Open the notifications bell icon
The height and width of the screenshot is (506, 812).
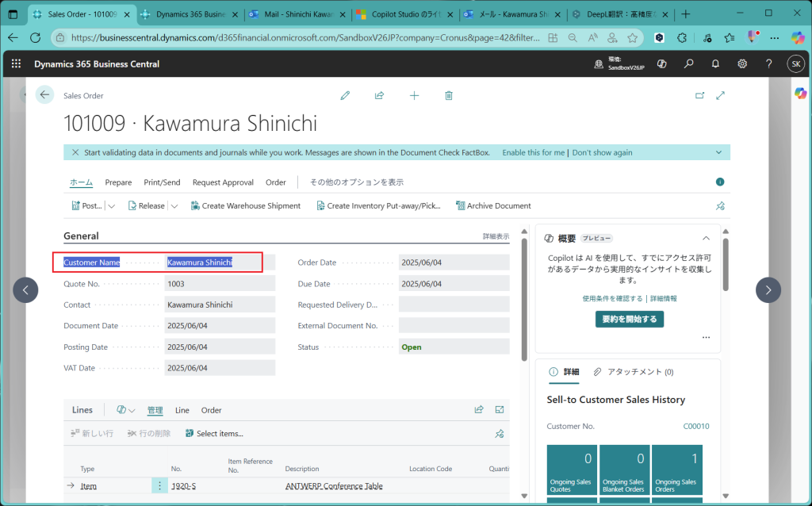(715, 63)
